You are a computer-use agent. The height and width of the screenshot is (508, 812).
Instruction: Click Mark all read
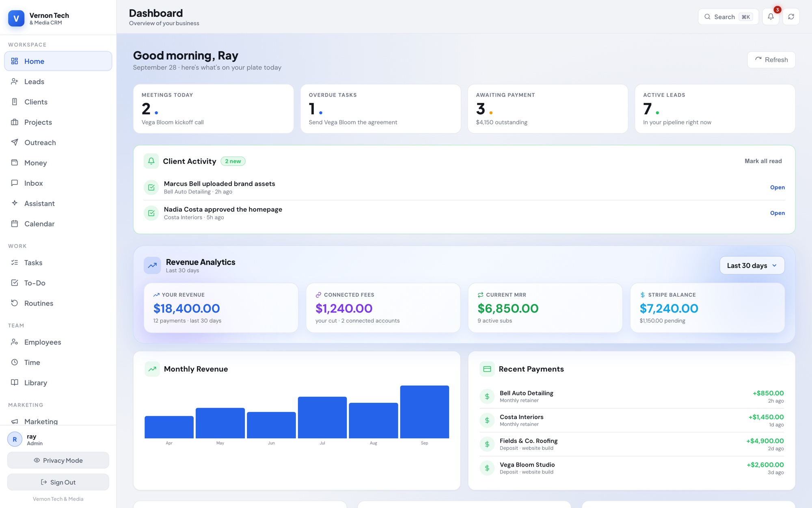tap(763, 161)
